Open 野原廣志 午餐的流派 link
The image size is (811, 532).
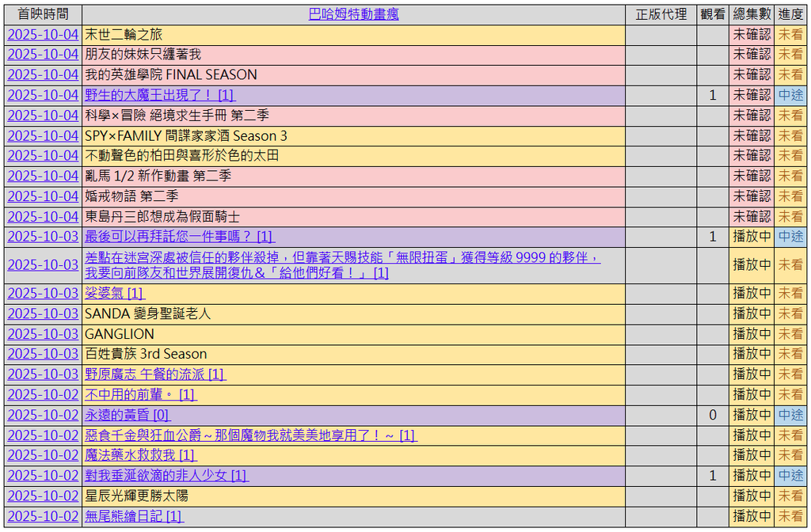tap(154, 374)
